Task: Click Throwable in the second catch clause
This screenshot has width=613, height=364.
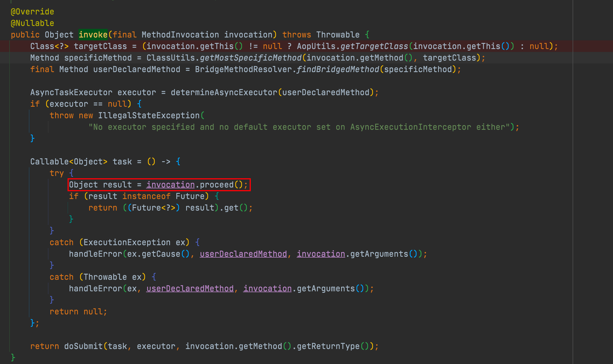Action: pos(105,277)
